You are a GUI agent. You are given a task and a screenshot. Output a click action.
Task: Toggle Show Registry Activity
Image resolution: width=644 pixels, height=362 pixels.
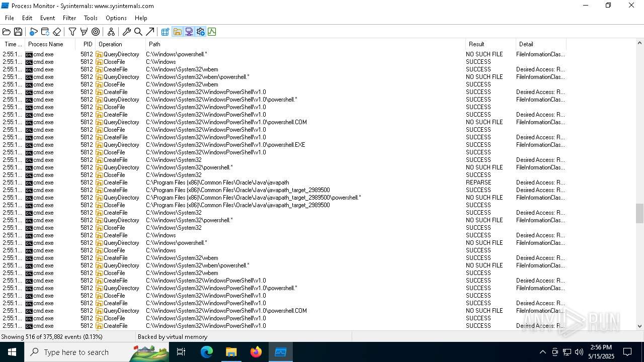165,32
